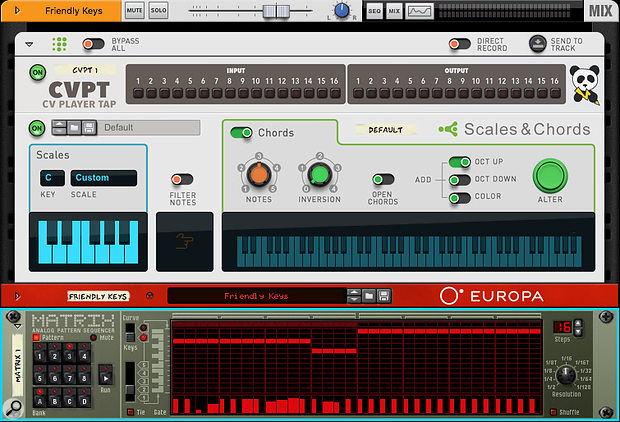The height and width of the screenshot is (422, 620).
Task: Click the chord keyboard display
Action: pos(408,242)
